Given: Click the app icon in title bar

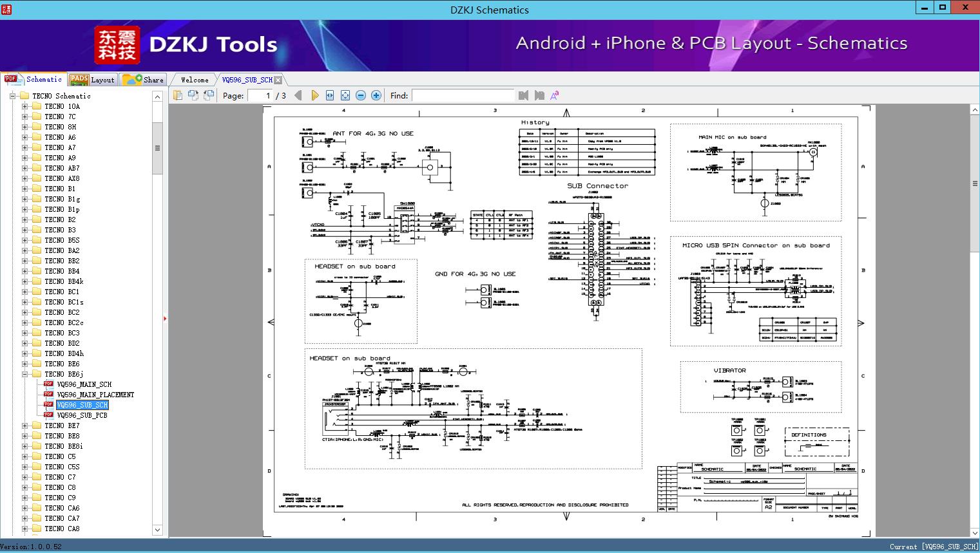Looking at the screenshot, I should click(7, 9).
